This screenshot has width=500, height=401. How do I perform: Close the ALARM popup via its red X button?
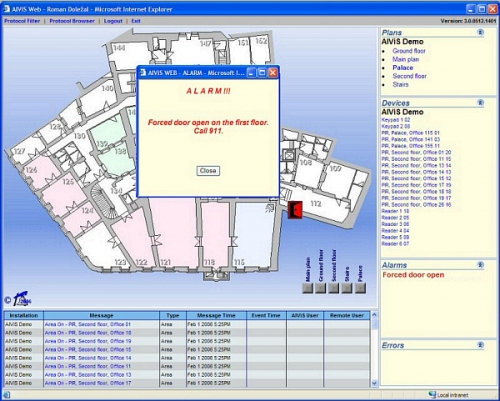[273, 72]
